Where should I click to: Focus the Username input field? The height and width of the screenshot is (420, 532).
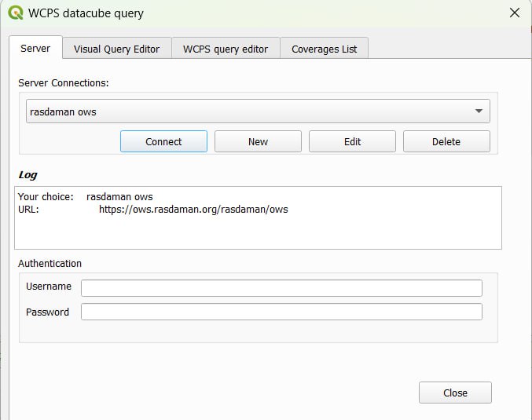pos(281,288)
